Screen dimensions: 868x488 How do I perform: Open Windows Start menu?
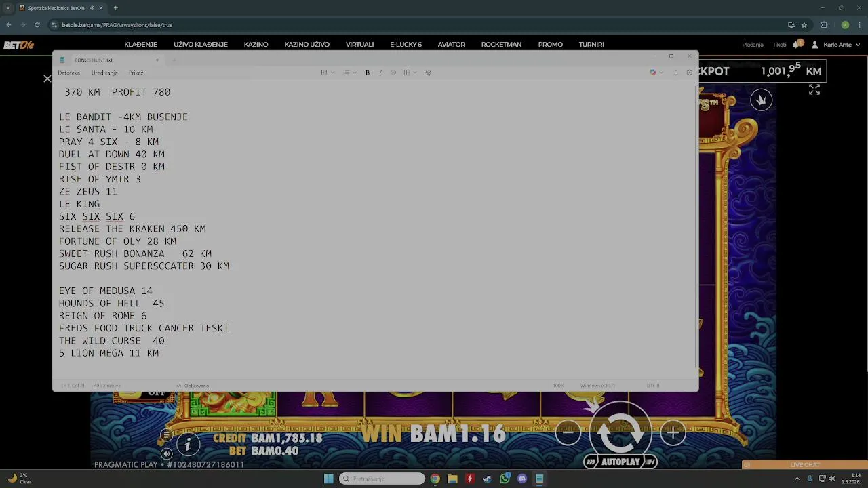coord(329,479)
